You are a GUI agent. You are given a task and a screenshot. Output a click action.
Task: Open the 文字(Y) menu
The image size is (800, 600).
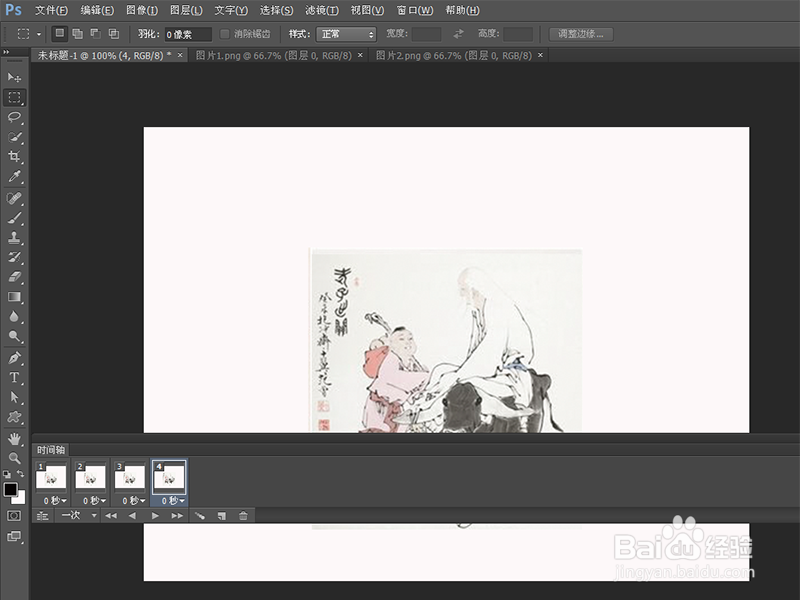point(231,10)
